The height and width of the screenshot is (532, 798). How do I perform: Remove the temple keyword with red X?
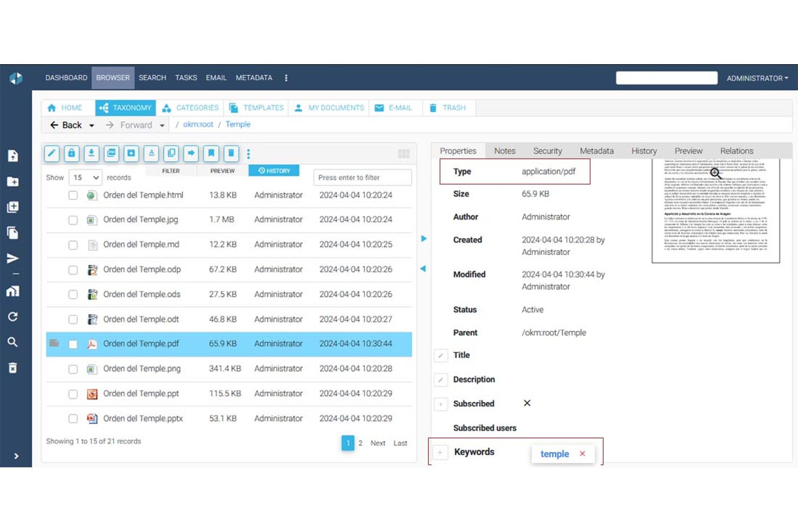pos(582,454)
